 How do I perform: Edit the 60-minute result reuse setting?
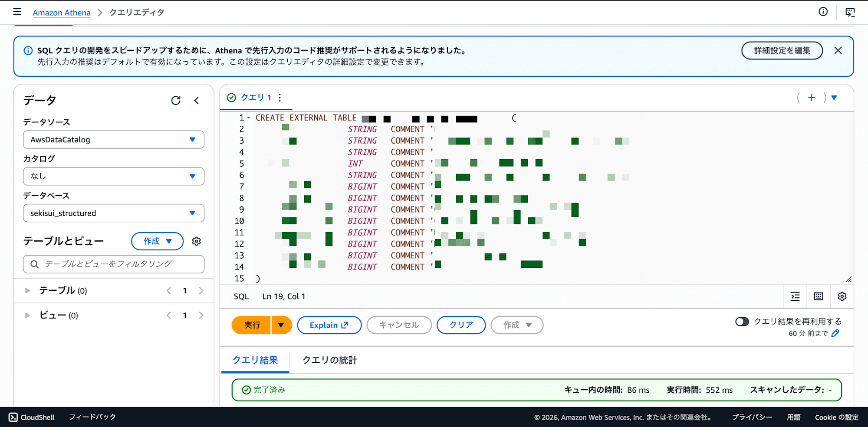point(835,333)
